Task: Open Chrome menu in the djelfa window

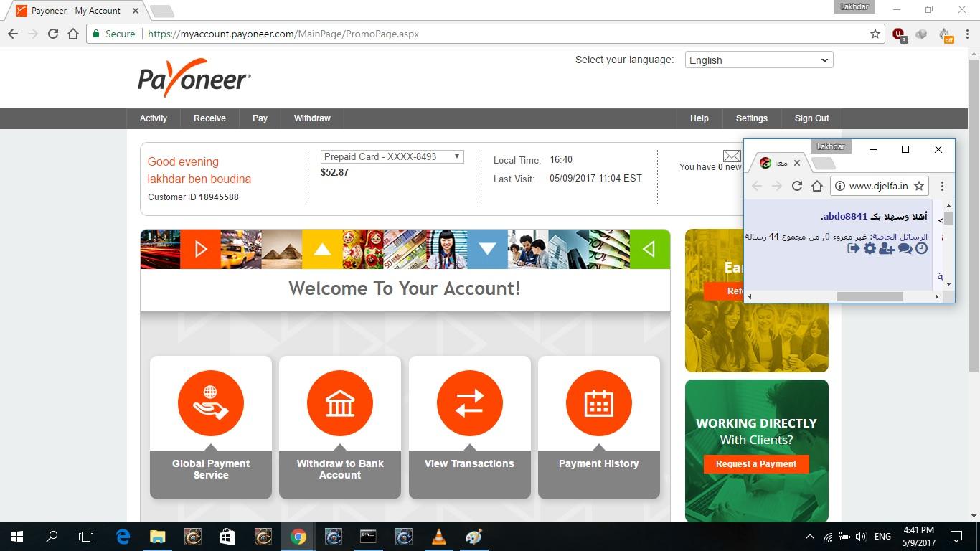Action: coord(942,186)
